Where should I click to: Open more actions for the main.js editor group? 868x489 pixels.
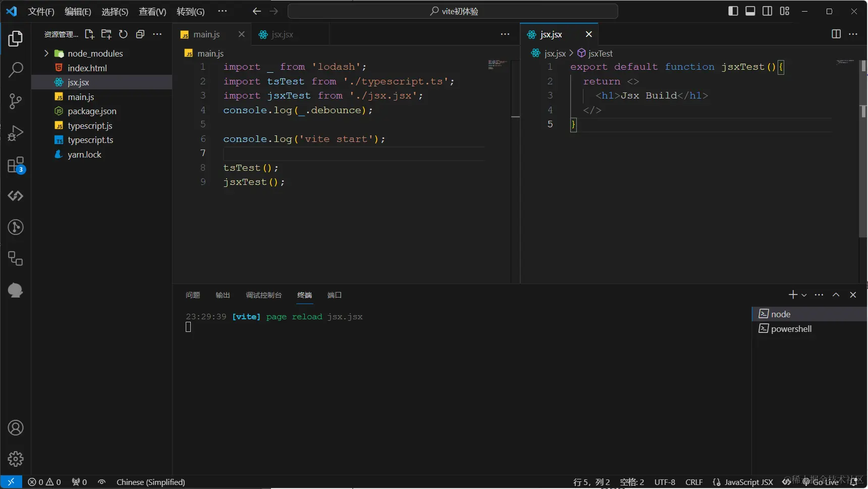(505, 34)
